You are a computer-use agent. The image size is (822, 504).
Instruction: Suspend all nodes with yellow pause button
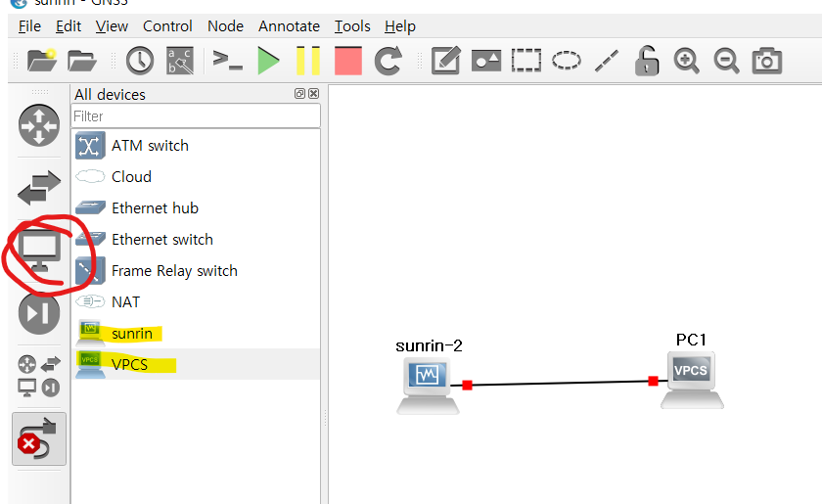tap(308, 61)
